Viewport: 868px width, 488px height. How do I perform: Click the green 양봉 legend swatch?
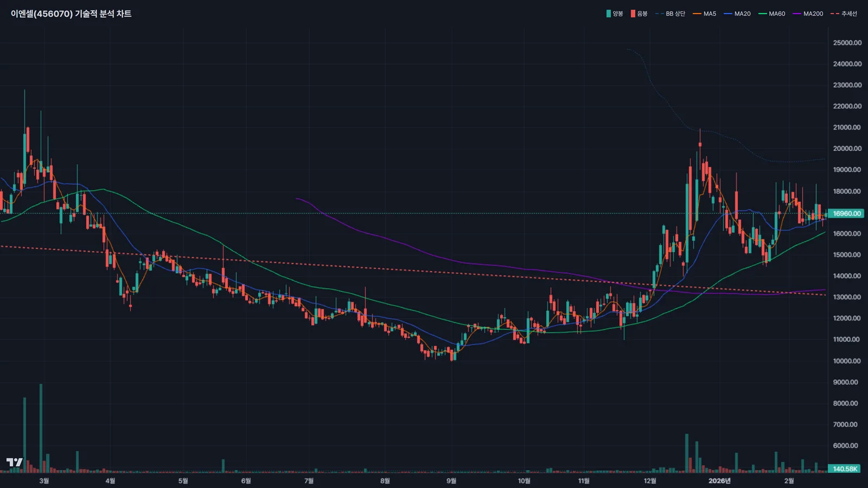click(x=609, y=14)
